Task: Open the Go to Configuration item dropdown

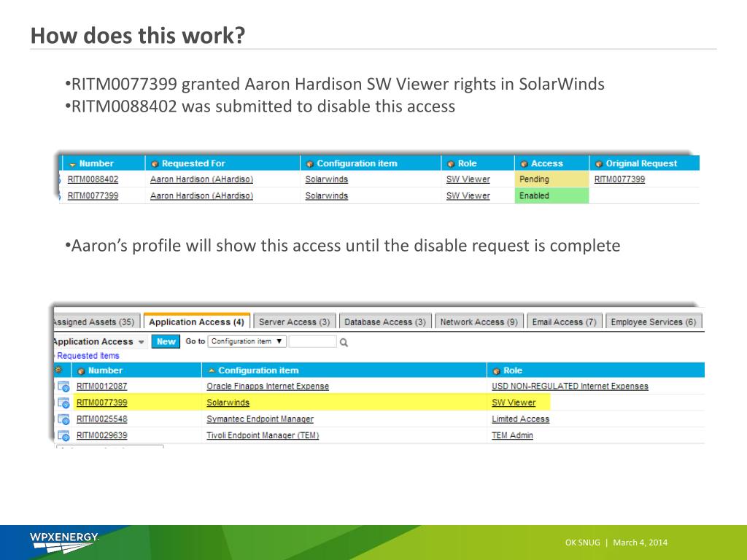Action: tap(247, 341)
